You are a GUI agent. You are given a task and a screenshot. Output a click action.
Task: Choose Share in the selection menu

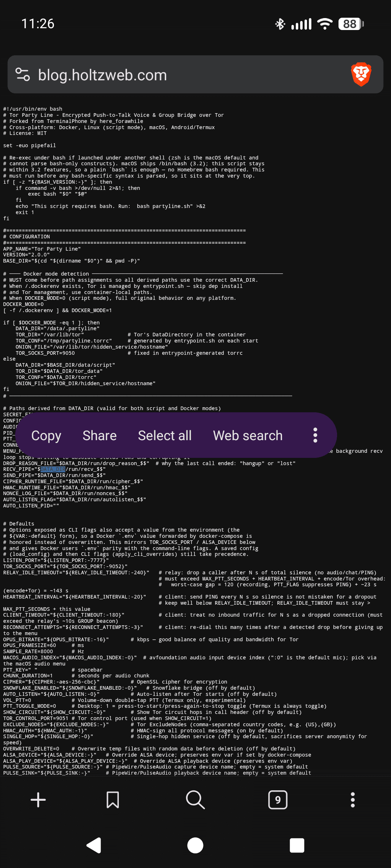(x=100, y=435)
